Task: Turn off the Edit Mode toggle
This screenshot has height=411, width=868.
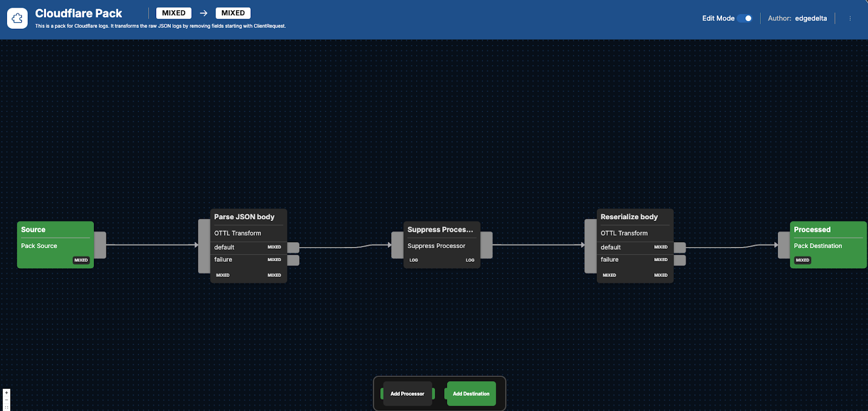Action: pyautogui.click(x=744, y=18)
